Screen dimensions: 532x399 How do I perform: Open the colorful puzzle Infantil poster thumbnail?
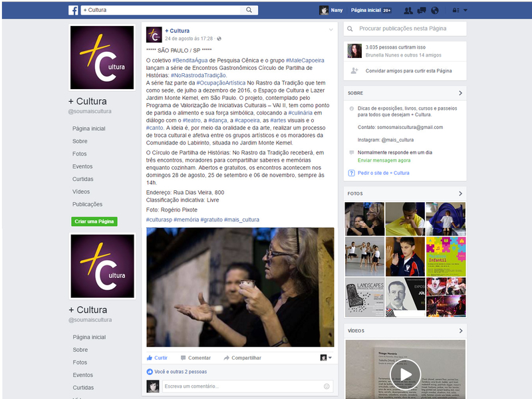446,257
